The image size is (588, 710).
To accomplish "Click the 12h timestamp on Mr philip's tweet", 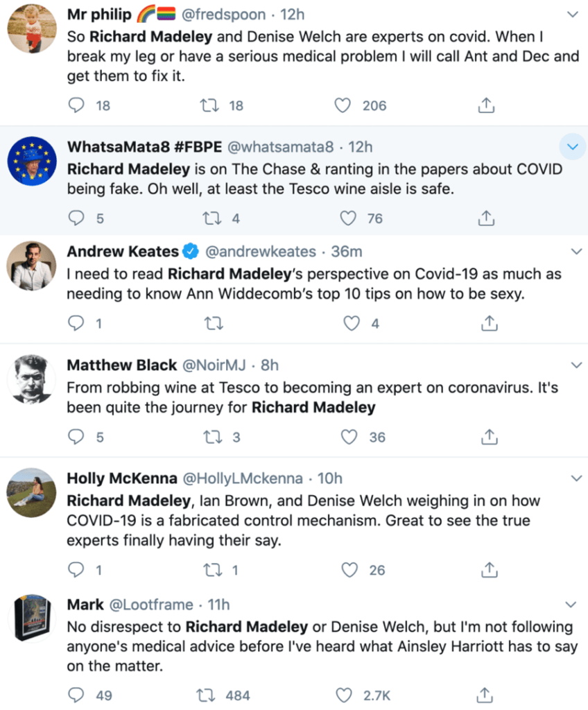I will pos(293,14).
